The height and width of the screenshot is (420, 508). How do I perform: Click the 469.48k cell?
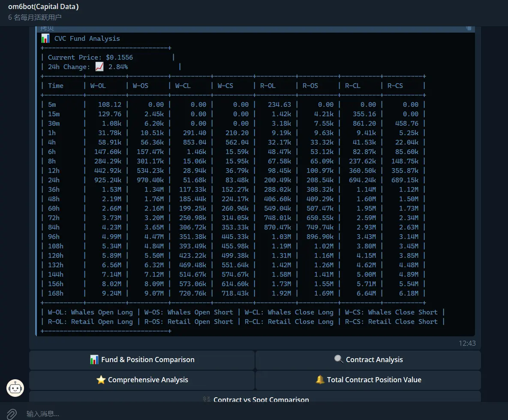(x=192, y=265)
